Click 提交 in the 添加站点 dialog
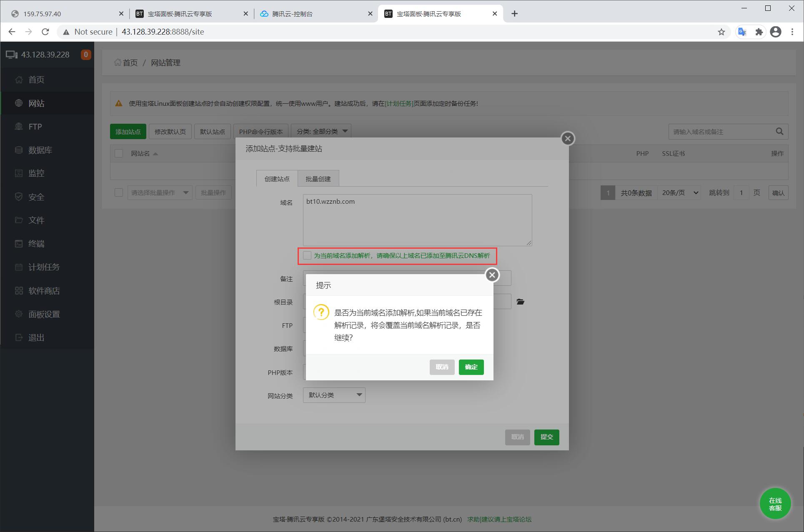This screenshot has height=532, width=804. (x=547, y=437)
